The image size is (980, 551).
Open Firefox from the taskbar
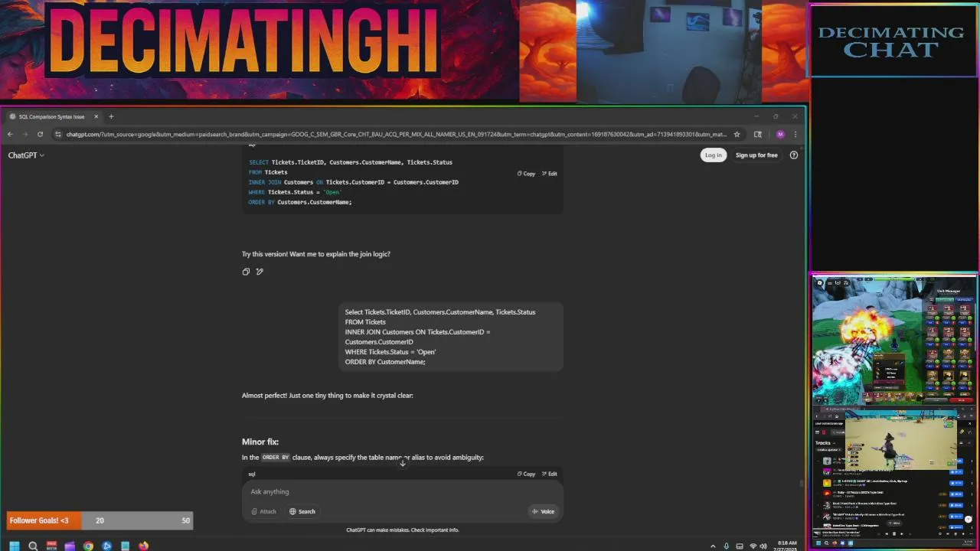143,546
